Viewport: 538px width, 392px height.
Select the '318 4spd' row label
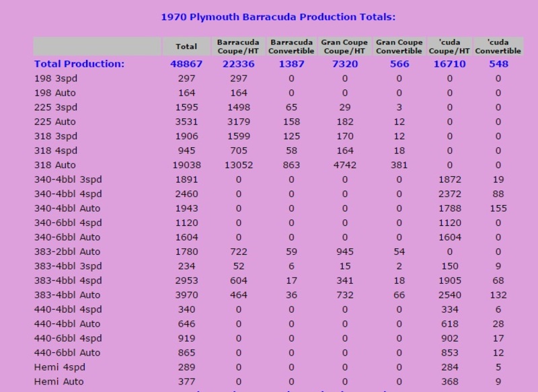pyautogui.click(x=56, y=151)
